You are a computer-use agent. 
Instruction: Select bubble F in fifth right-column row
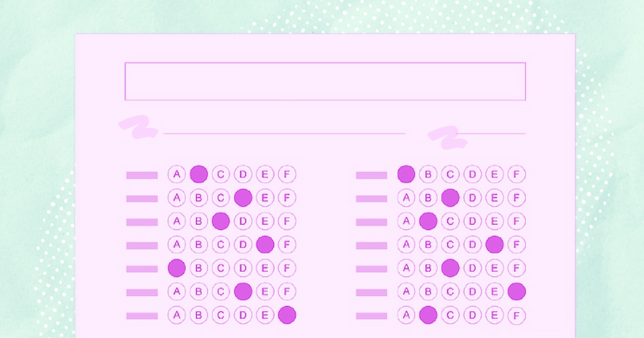pos(516,268)
